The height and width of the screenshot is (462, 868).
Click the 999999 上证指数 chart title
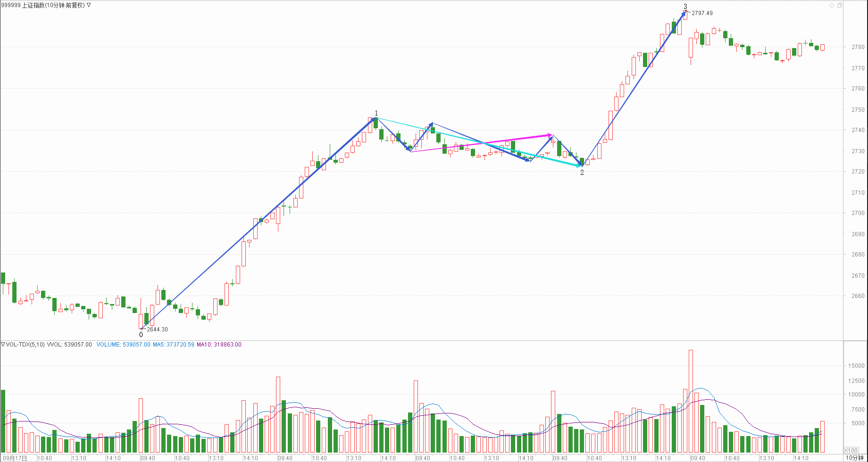42,5
